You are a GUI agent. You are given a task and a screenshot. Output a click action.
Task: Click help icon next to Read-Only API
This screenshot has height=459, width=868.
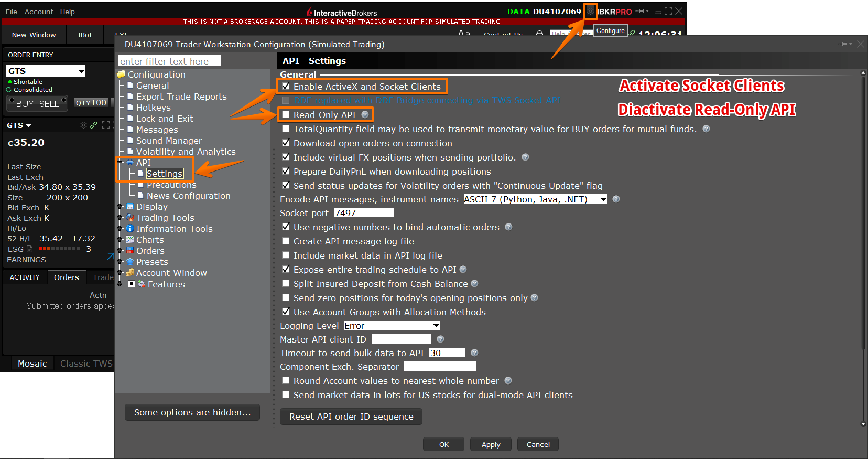(x=365, y=114)
